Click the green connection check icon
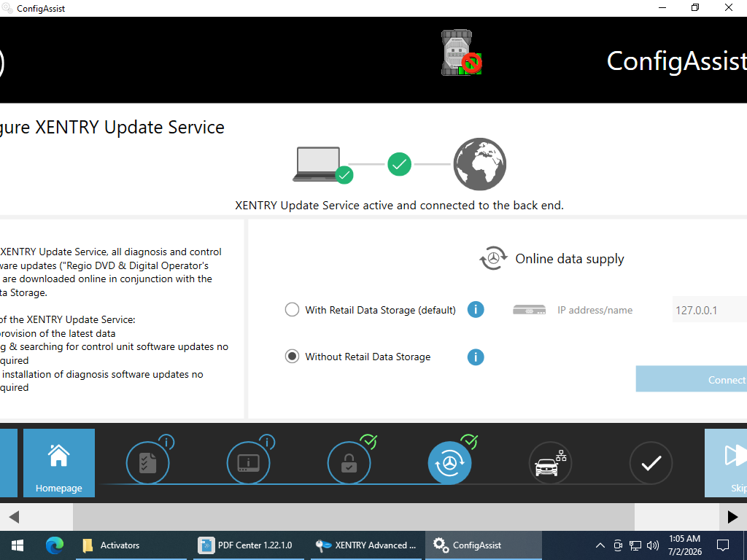The height and width of the screenshot is (560, 747). tap(399, 164)
